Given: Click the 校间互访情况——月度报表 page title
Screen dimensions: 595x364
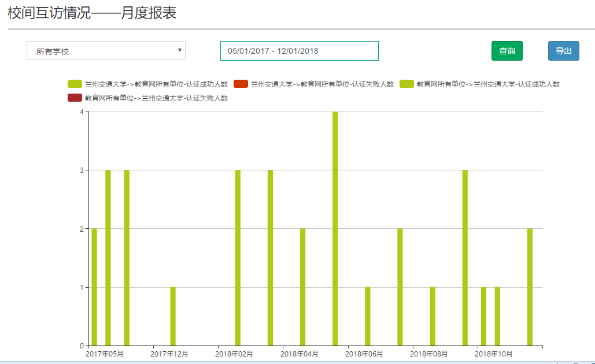Looking at the screenshot, I should [x=92, y=13].
